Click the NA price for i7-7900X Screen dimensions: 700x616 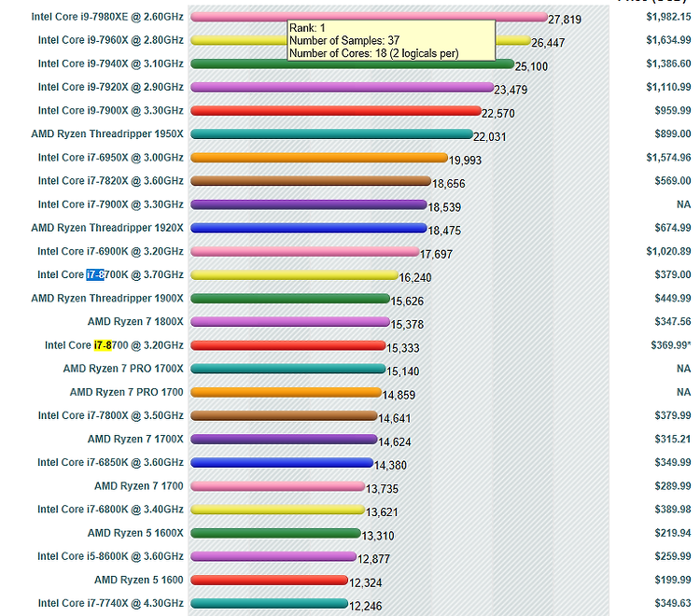point(684,204)
